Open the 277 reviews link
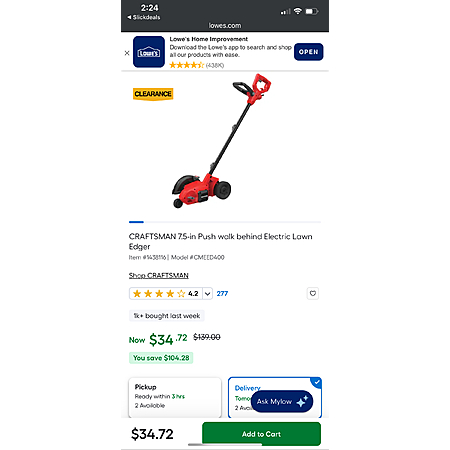The width and height of the screenshot is (450, 450). tap(222, 294)
